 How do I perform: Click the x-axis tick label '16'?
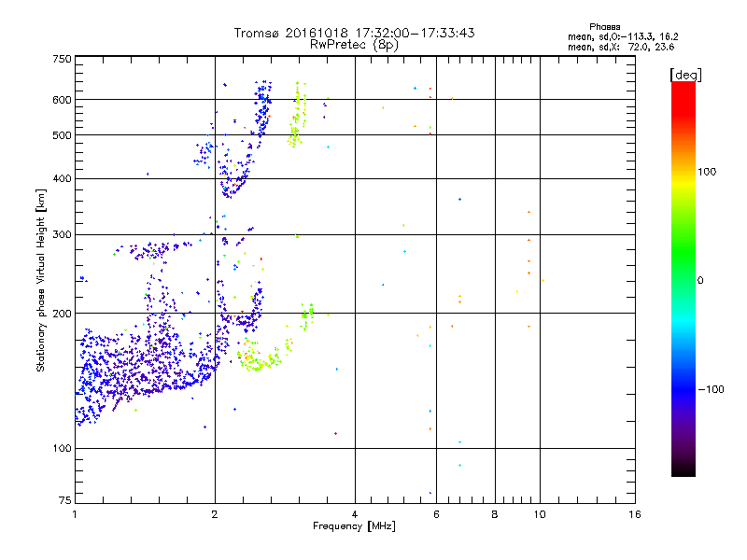coord(635,514)
